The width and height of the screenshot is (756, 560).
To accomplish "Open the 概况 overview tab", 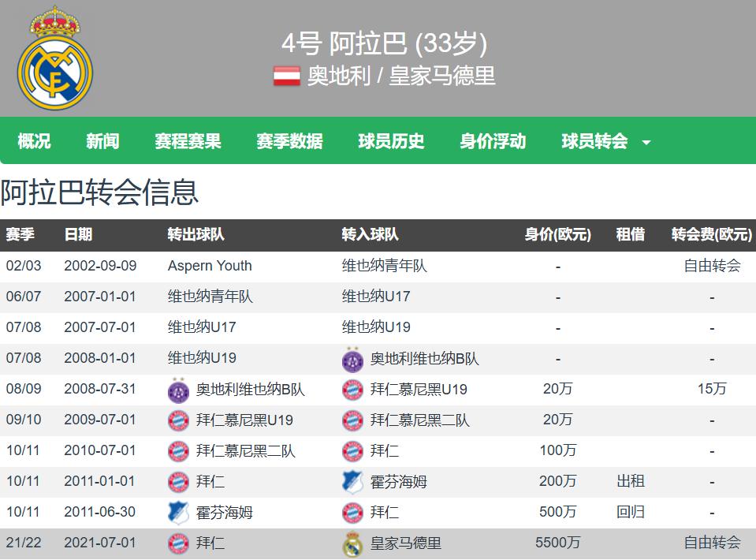I will 34,141.
